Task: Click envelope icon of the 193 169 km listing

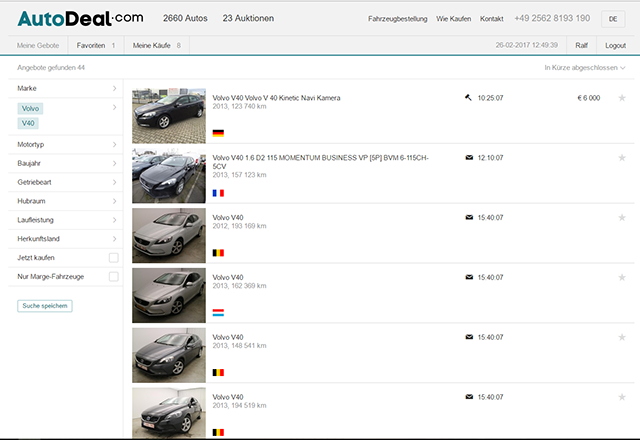Action: click(469, 218)
